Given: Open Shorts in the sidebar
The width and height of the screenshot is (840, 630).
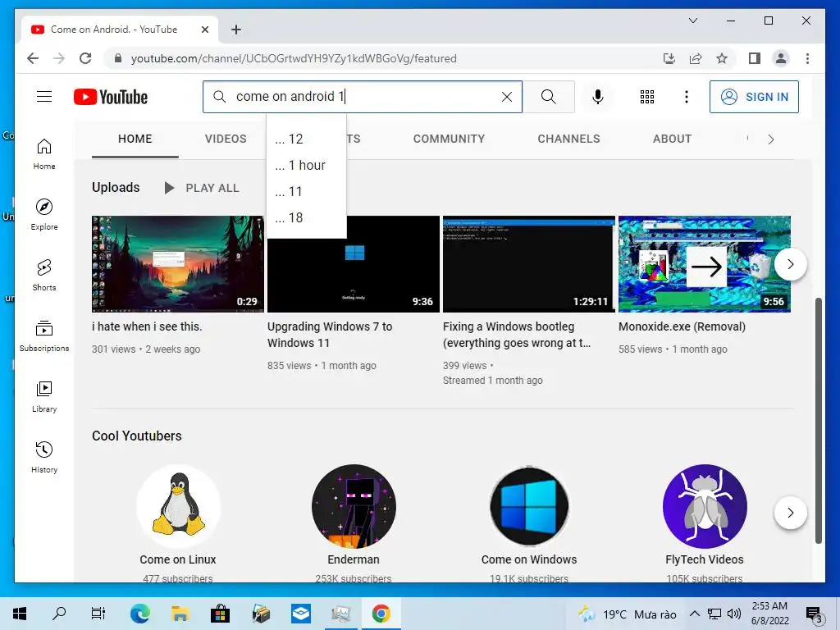Looking at the screenshot, I should click(x=44, y=276).
